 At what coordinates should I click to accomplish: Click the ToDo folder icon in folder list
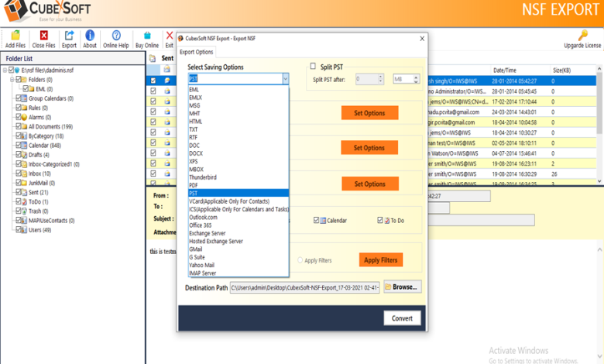click(24, 202)
